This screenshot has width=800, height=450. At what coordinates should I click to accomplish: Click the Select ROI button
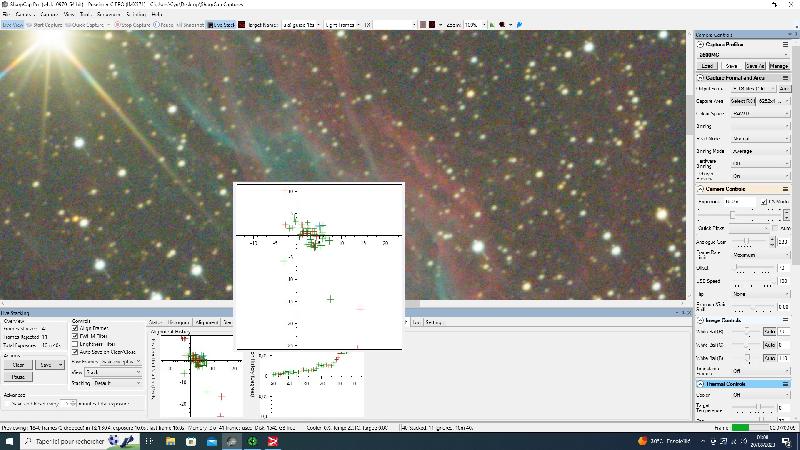point(742,101)
